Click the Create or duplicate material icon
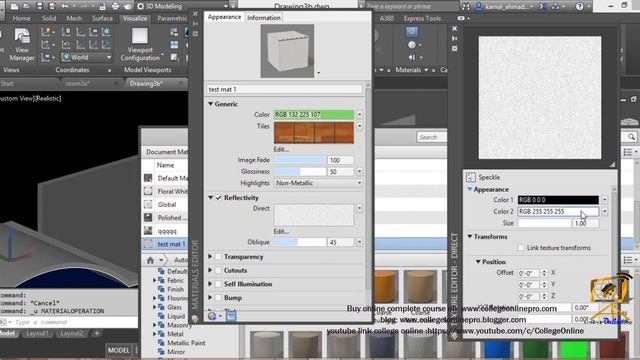Viewport: 640px width, 360px height. pyautogui.click(x=213, y=316)
